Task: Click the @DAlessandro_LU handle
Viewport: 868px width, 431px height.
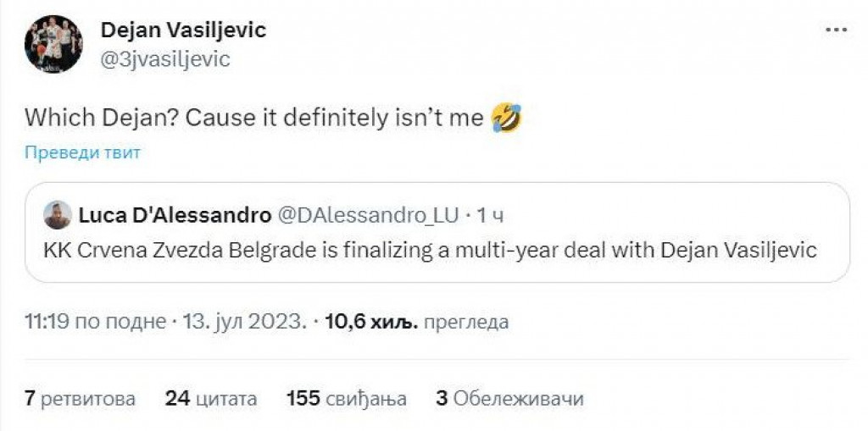Action: [367, 215]
